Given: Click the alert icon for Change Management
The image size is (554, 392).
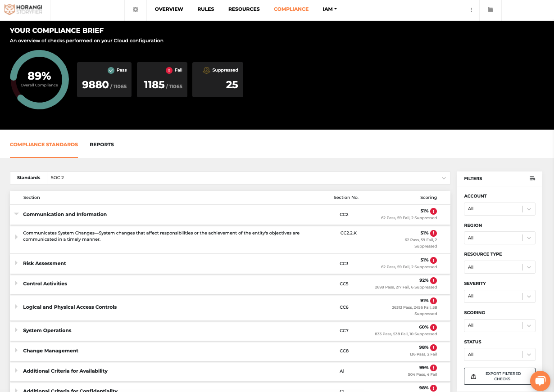Looking at the screenshot, I should tap(433, 347).
